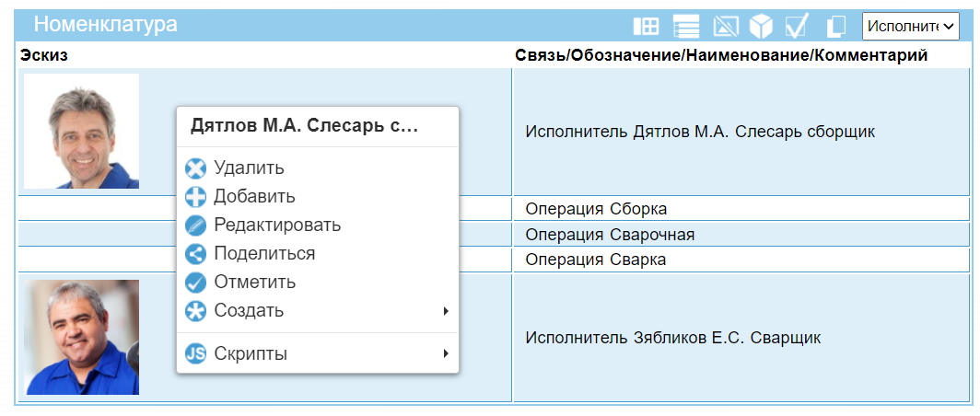Viewport: 980px width, 416px height.
Task: Choose Удалить from the context menu
Action: (x=249, y=168)
